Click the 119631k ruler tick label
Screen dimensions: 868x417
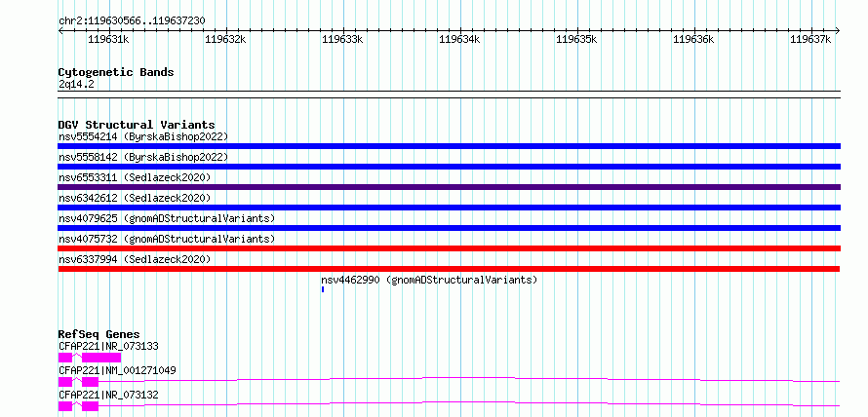109,39
